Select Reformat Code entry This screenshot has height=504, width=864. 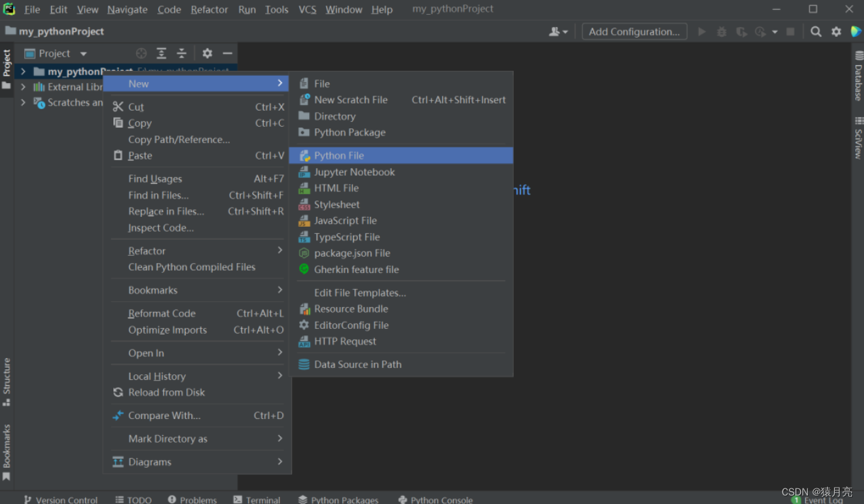[x=197, y=313]
